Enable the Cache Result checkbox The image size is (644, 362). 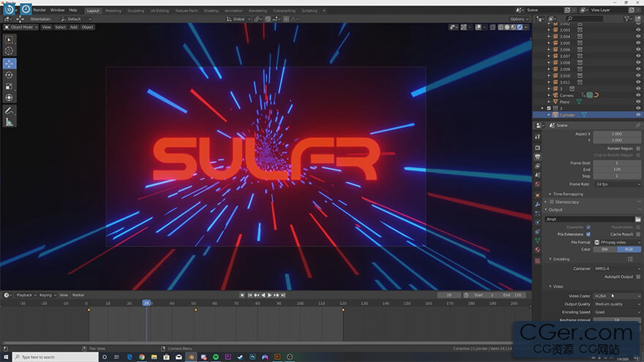[x=638, y=234]
